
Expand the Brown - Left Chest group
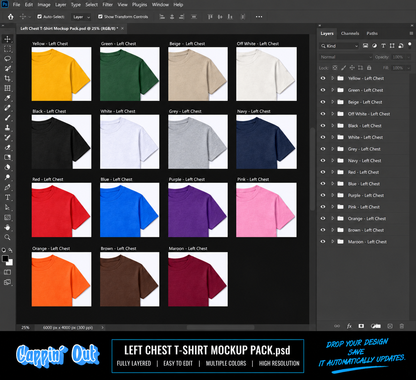click(332, 230)
